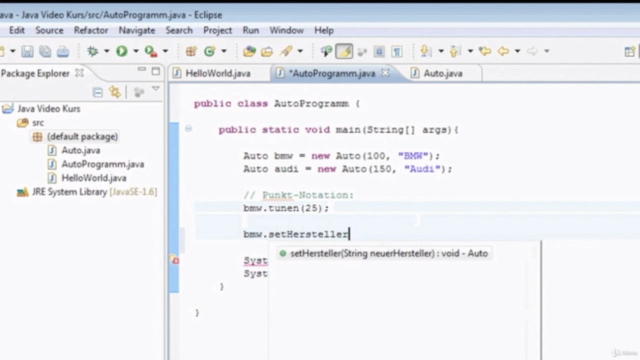Collapse the main method fold marker
The height and width of the screenshot is (360, 640).
(189, 129)
